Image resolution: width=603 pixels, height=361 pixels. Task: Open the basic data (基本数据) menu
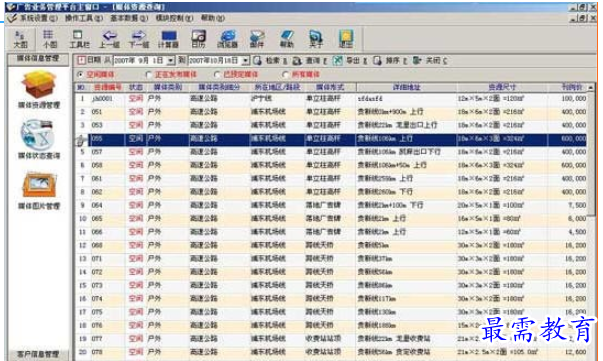(x=129, y=18)
